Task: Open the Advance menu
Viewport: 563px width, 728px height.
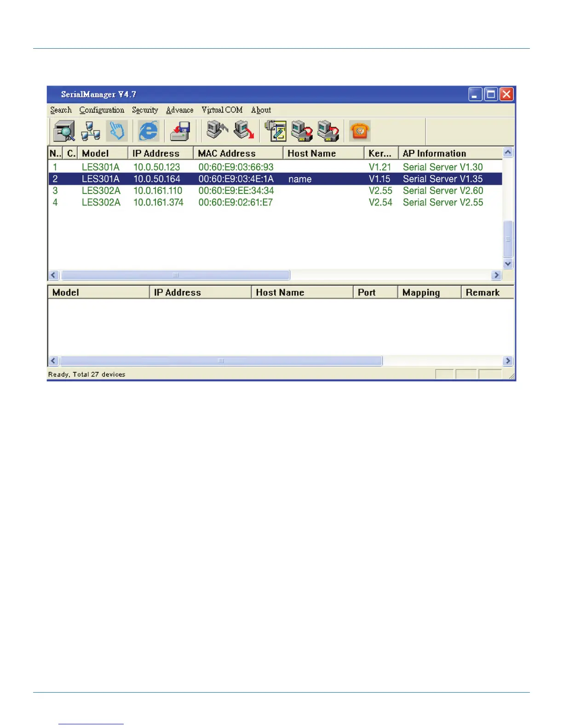Action: point(179,110)
